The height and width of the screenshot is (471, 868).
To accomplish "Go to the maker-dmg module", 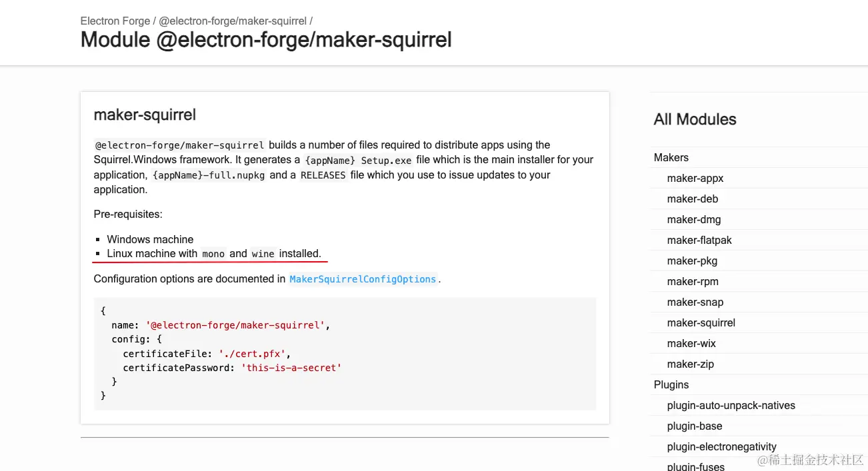I will coord(694,220).
